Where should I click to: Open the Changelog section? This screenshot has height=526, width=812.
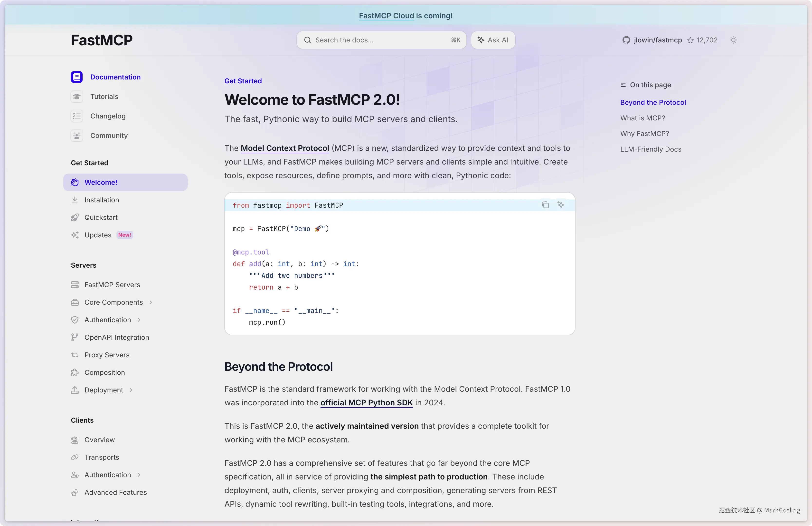tap(108, 116)
